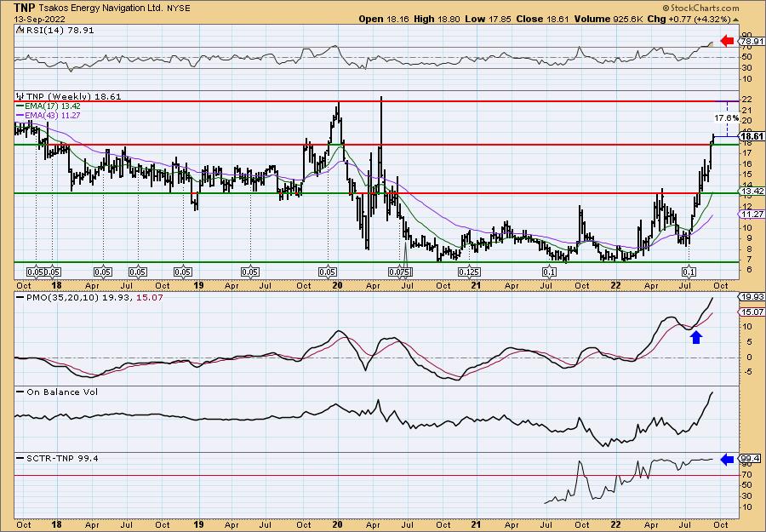Screen dimensions: 766x532
Task: Click the 17.6% upside annotation label
Action: click(727, 118)
